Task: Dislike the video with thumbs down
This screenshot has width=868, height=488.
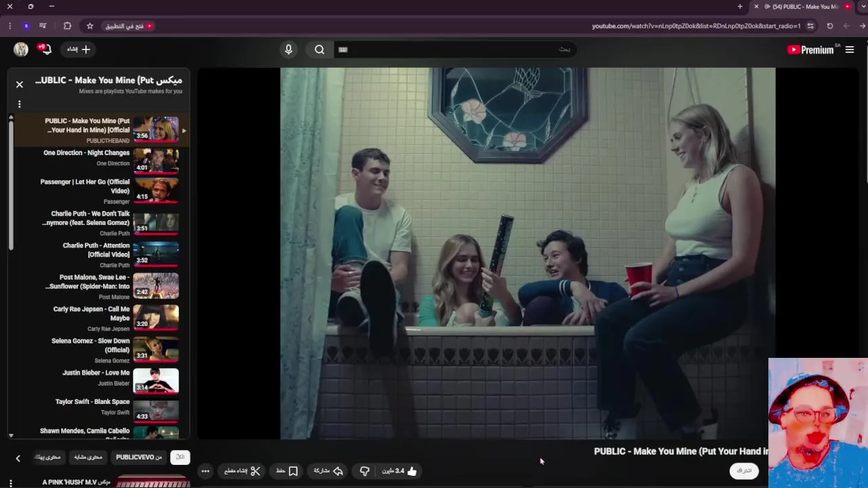Action: (364, 471)
